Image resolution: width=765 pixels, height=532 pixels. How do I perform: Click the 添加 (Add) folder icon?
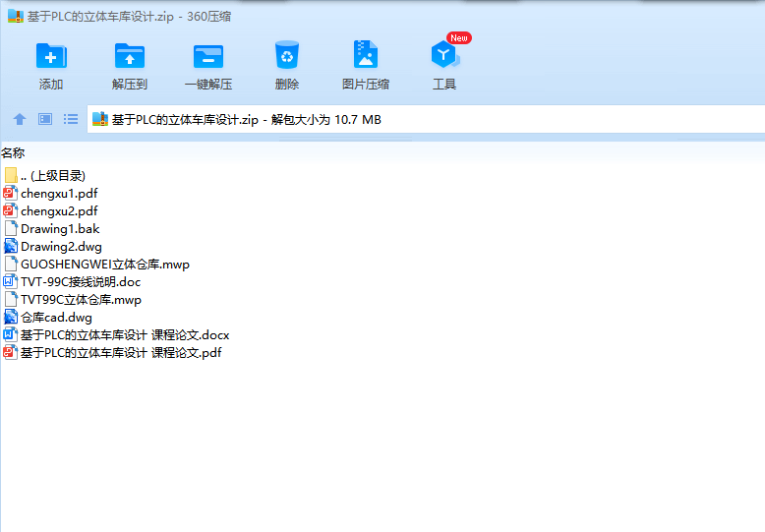(x=51, y=56)
